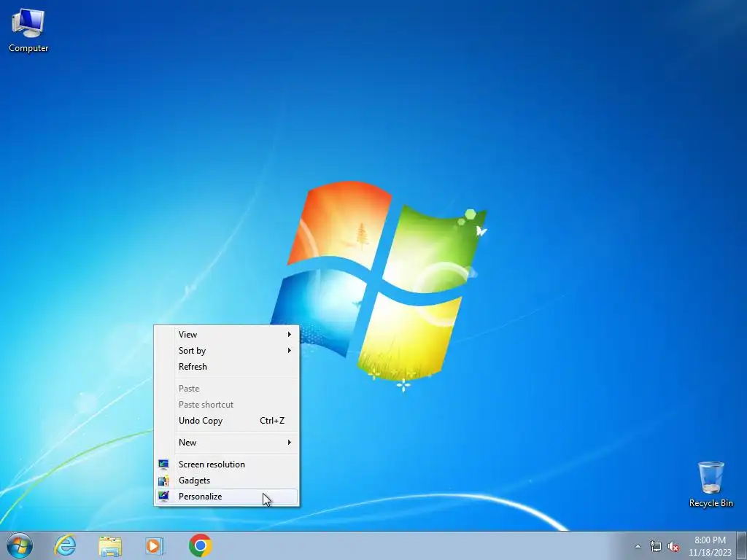This screenshot has width=747, height=560.
Task: Open the clock showing 8:00 PM
Action: [710, 545]
